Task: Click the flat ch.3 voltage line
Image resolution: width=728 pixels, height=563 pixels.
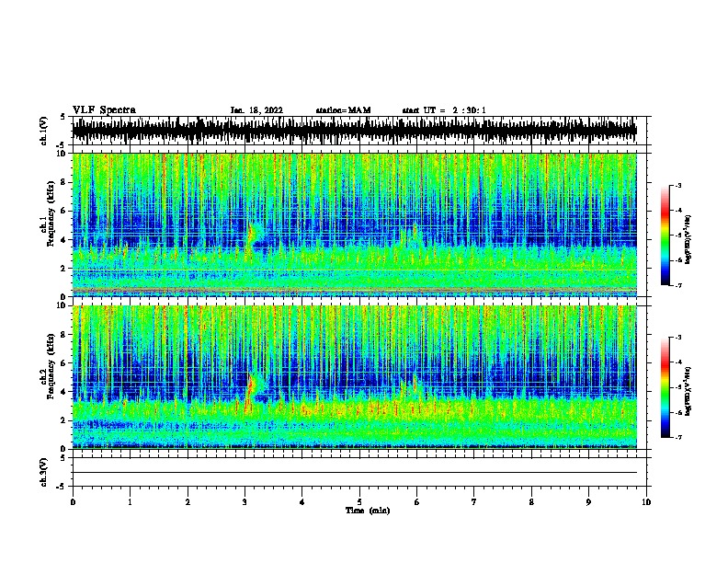Action: tap(354, 473)
